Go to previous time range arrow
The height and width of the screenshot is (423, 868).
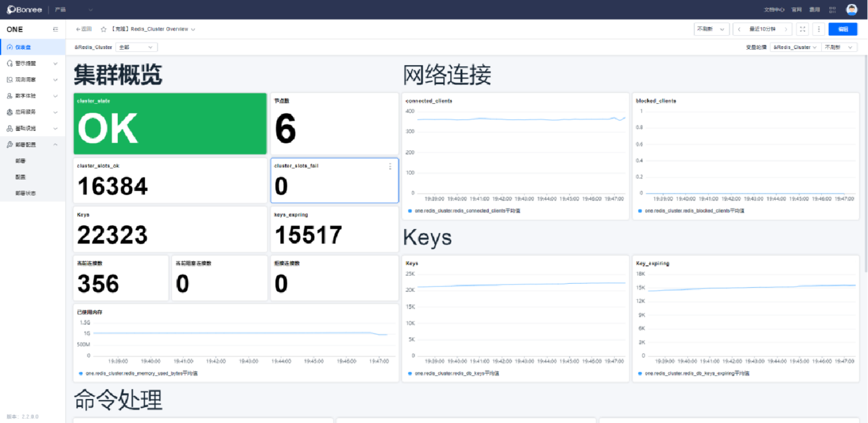pyautogui.click(x=739, y=29)
